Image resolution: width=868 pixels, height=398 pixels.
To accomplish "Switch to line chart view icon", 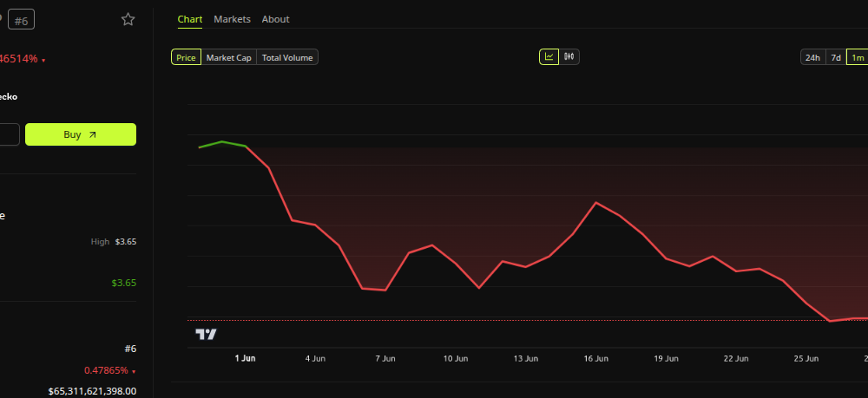I will pos(549,57).
